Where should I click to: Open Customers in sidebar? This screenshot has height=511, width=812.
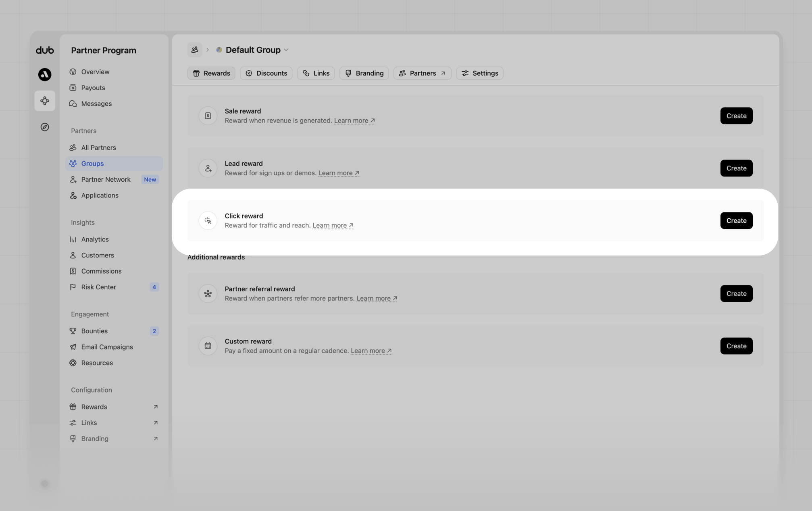(x=114, y=255)
